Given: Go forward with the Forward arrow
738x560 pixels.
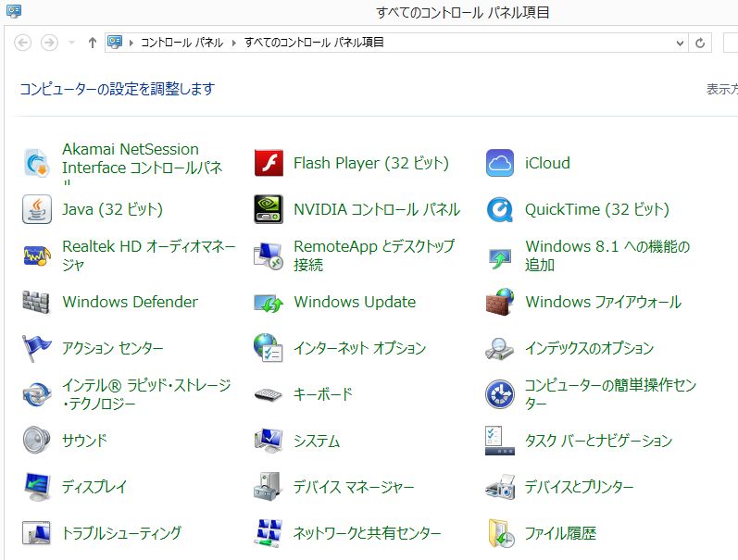Looking at the screenshot, I should [49, 43].
